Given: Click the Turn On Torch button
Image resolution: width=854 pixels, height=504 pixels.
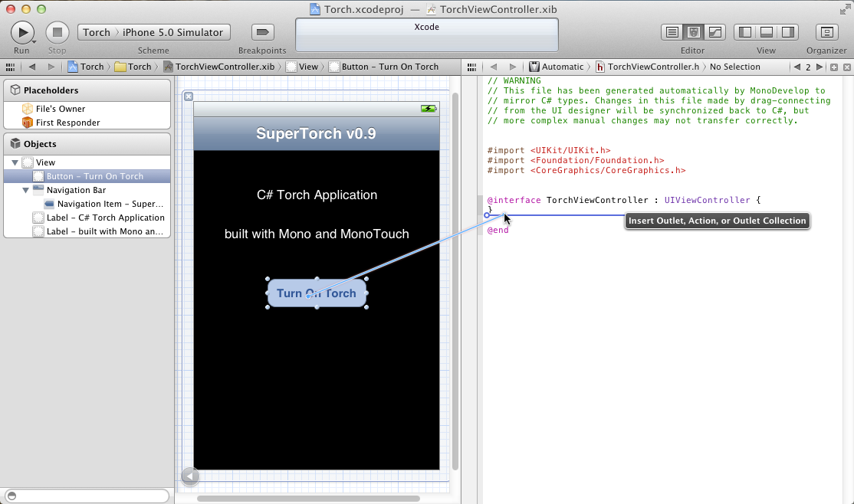Looking at the screenshot, I should 317,293.
